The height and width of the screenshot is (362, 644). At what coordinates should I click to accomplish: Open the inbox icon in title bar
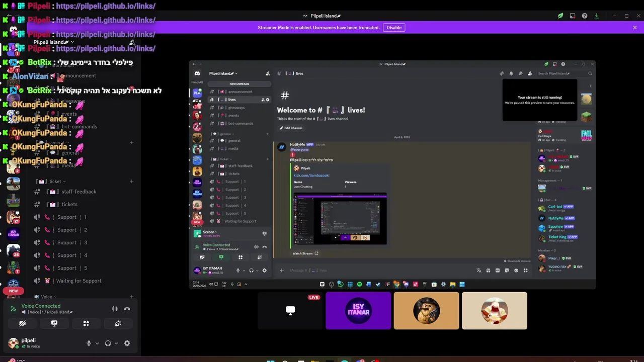point(573,16)
